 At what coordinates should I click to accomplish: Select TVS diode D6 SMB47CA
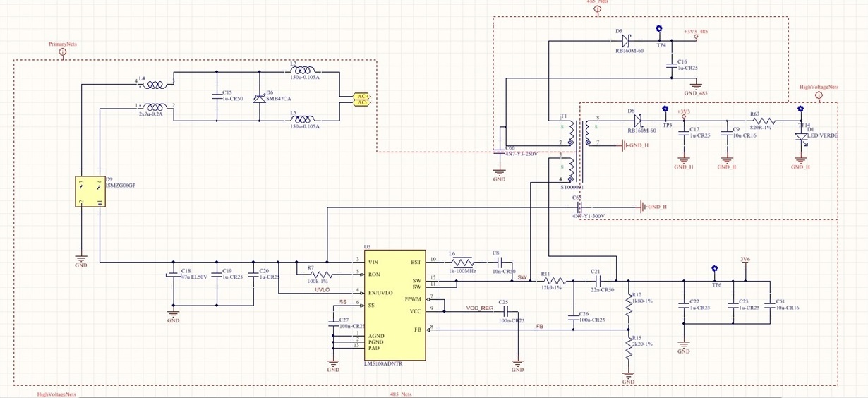click(259, 98)
